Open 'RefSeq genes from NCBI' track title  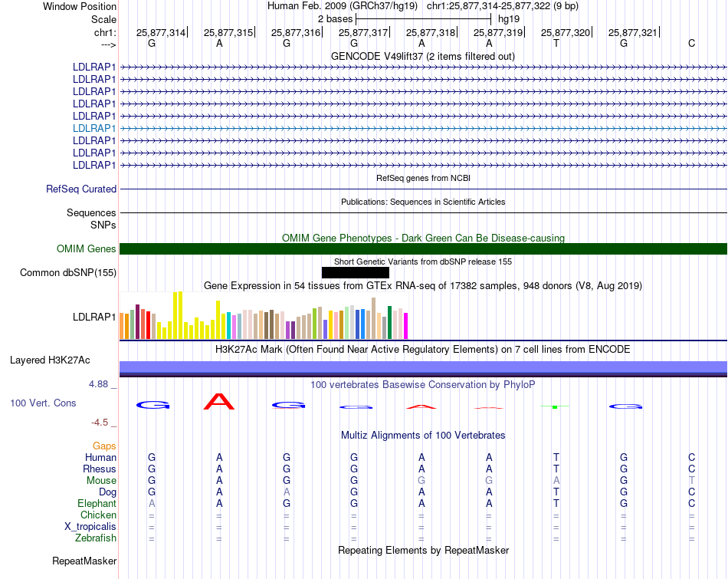point(423,178)
